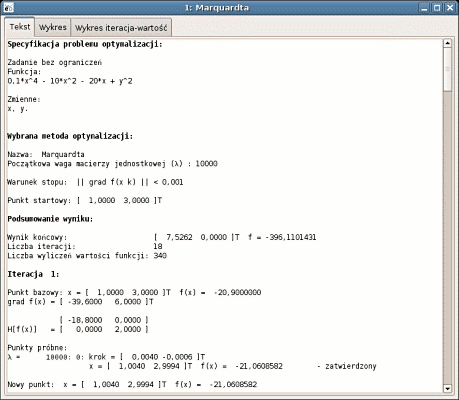Click the 'Specyfikacja problemu optymalizacji' heading
The image size is (459, 400).
pyautogui.click(x=85, y=44)
